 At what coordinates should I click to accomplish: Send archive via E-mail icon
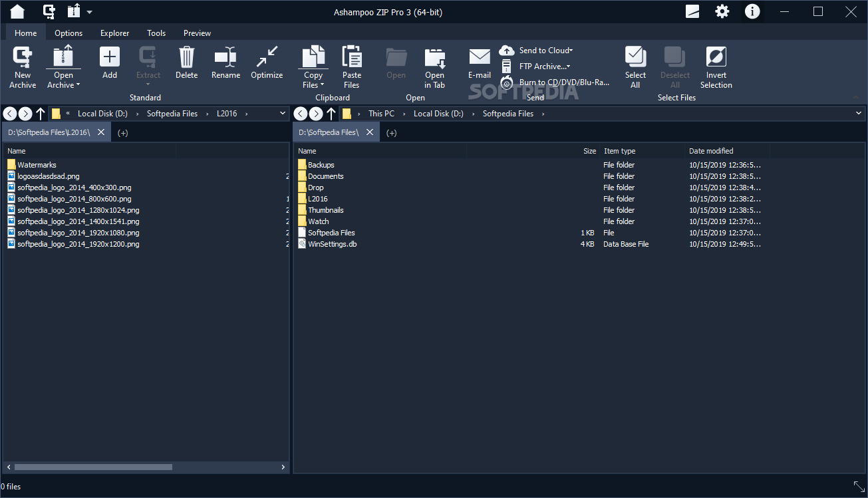tap(480, 57)
